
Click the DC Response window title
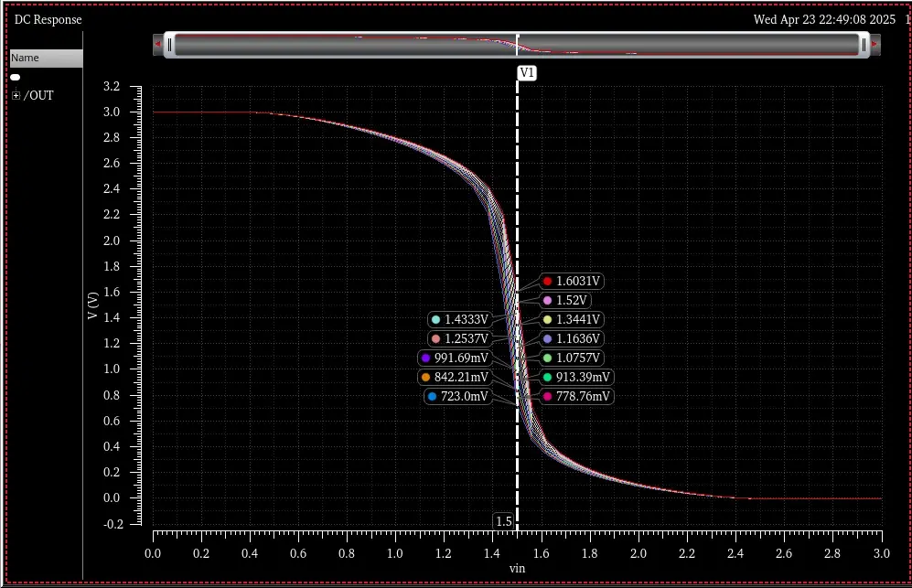click(48, 19)
